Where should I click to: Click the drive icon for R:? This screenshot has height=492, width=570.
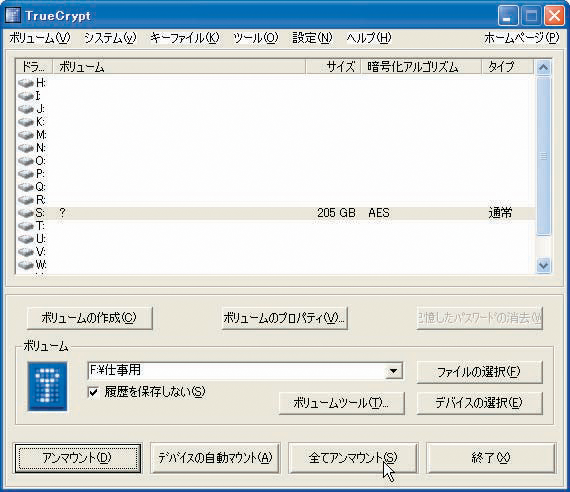pos(25,200)
